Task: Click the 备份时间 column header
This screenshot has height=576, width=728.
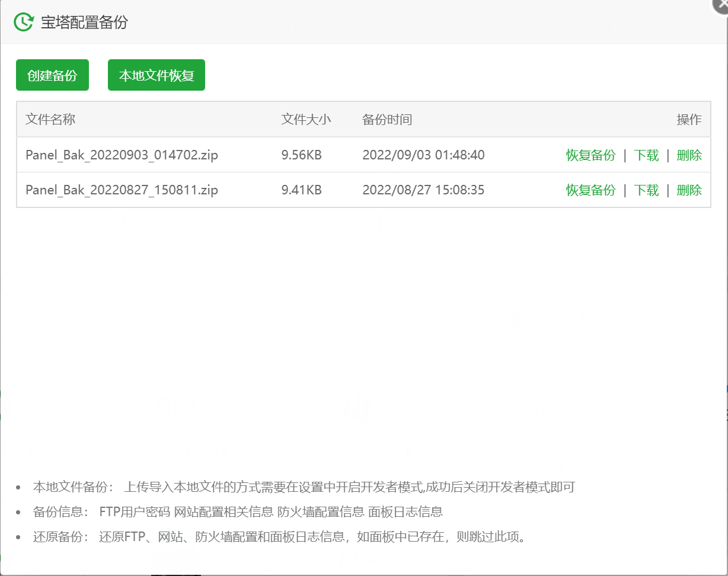Action: 387,120
